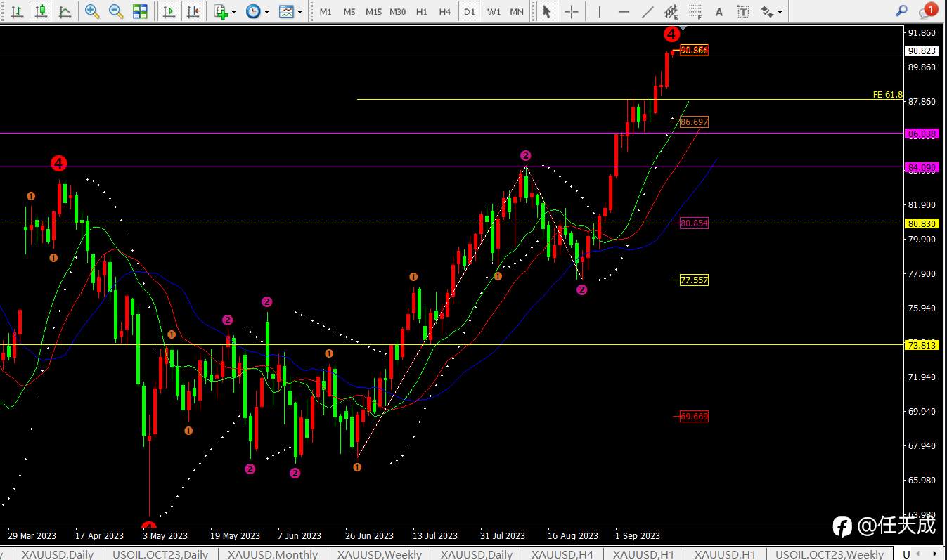Open the chart templates icon
Viewport: 947px width, 560px height.
pyautogui.click(x=286, y=11)
